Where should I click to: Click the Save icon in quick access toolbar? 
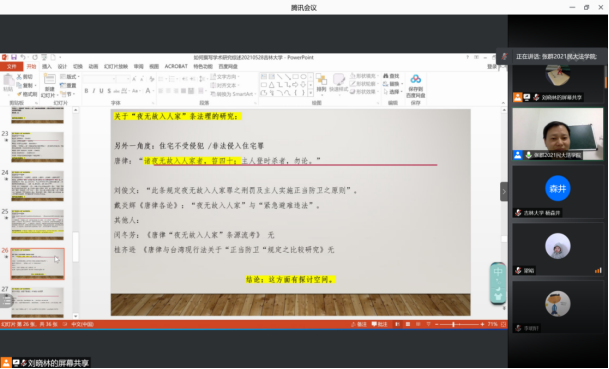point(14,57)
